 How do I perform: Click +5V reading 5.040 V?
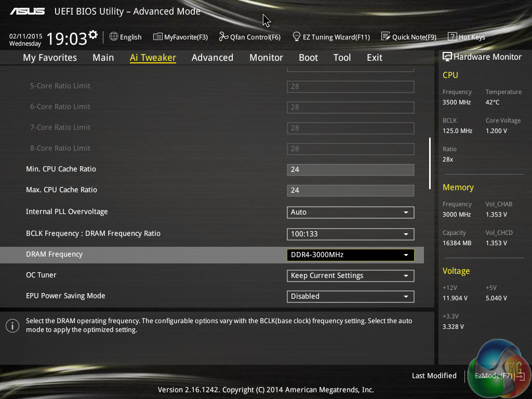tap(496, 298)
